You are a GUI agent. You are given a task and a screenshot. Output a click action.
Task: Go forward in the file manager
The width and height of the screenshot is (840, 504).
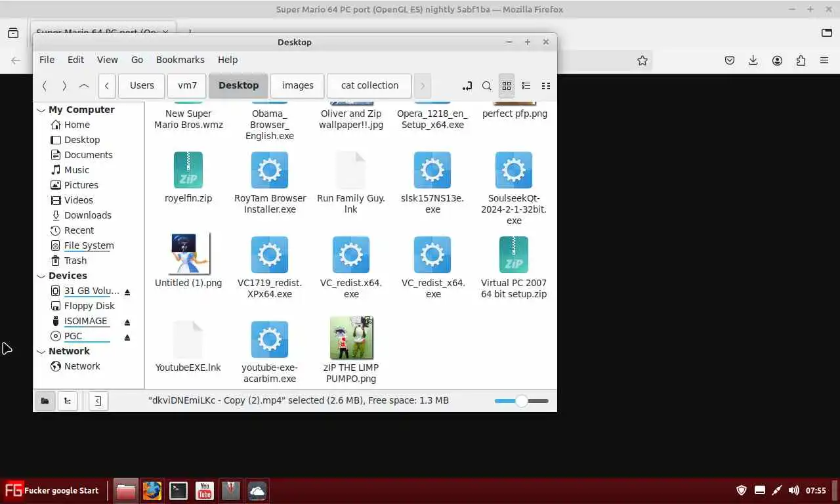pyautogui.click(x=64, y=86)
